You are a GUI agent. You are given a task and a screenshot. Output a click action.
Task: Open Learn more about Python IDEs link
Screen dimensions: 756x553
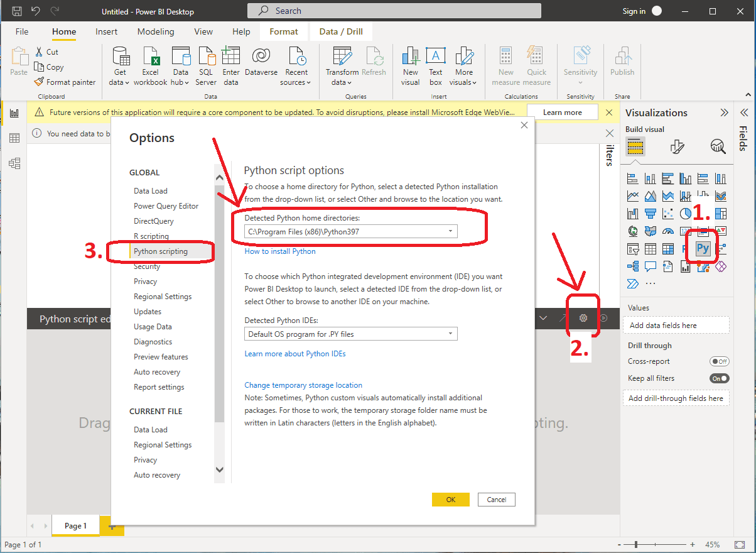(295, 354)
